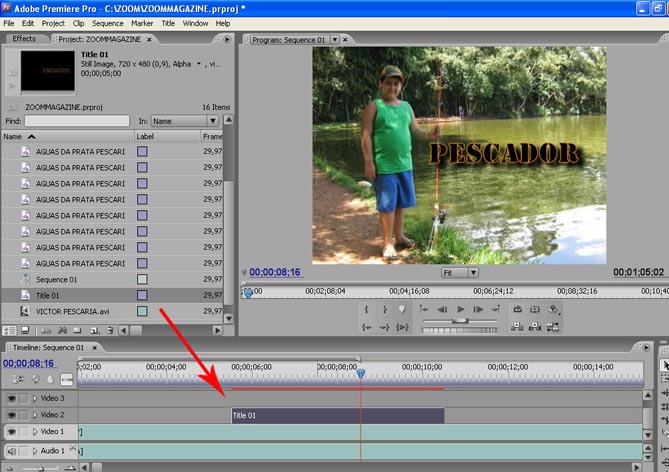Screen dimensions: 669x472
Task: Hide the Video 3 track with eye icon
Action: point(12,398)
